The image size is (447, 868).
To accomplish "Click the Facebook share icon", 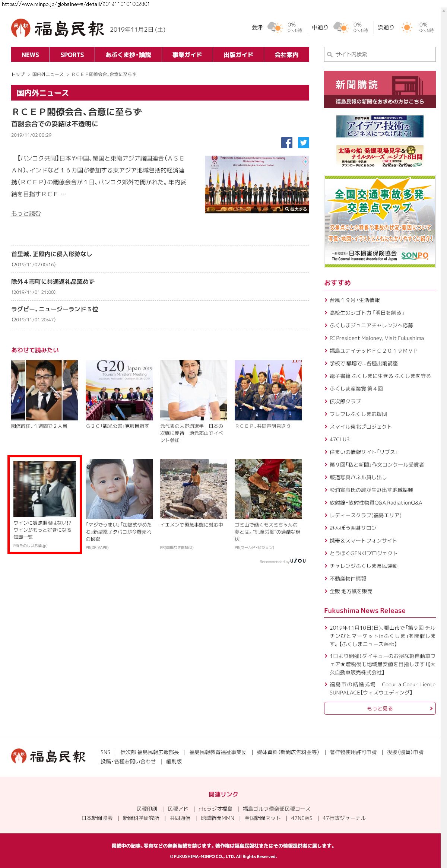I will tap(286, 143).
